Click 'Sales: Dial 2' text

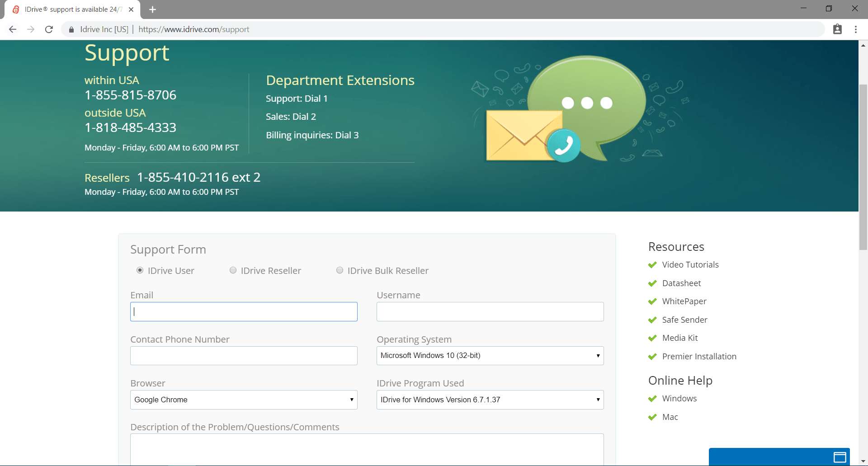click(x=291, y=117)
